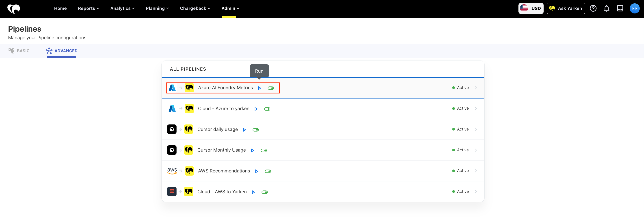Screen dimensions: 644x222
Task: Open the Cursor Monthly Usage pipeline name
Action: coord(221,150)
